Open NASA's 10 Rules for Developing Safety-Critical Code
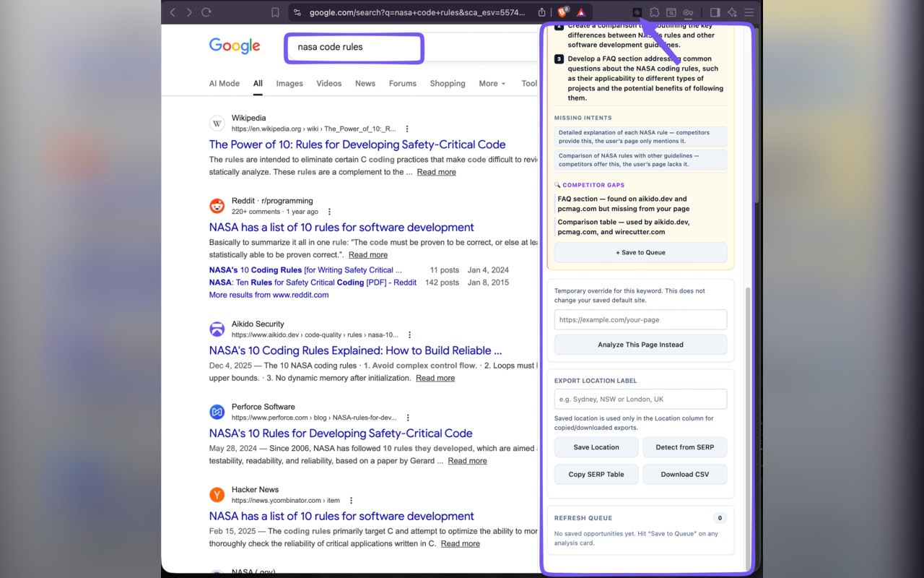Screen dimensions: 924x578 pos(341,433)
